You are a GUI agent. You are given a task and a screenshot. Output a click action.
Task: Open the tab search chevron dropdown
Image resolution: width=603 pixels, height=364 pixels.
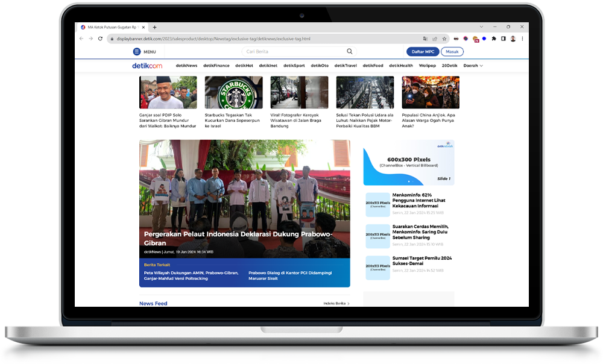481,27
